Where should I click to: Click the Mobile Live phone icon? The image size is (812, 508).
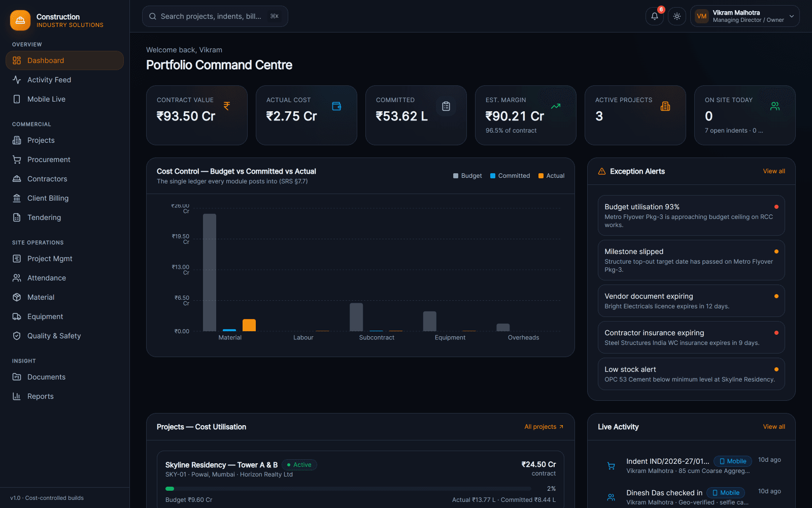click(17, 99)
